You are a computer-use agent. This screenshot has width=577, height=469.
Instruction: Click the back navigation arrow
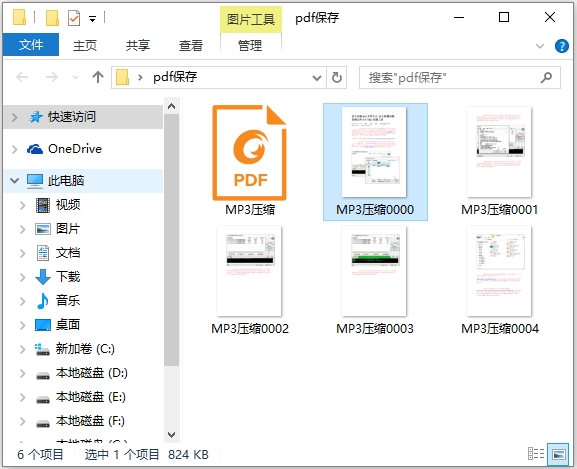click(x=22, y=77)
